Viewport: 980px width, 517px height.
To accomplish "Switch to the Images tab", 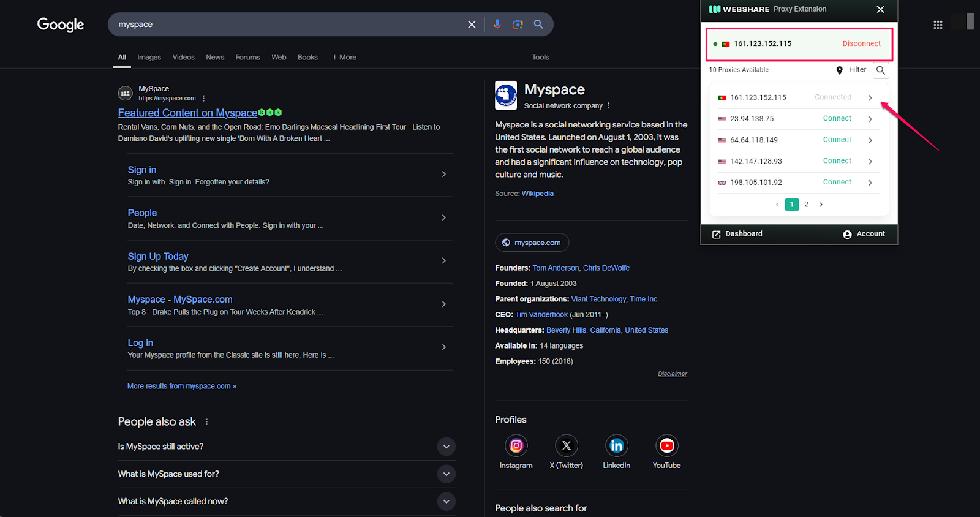I will [x=149, y=57].
